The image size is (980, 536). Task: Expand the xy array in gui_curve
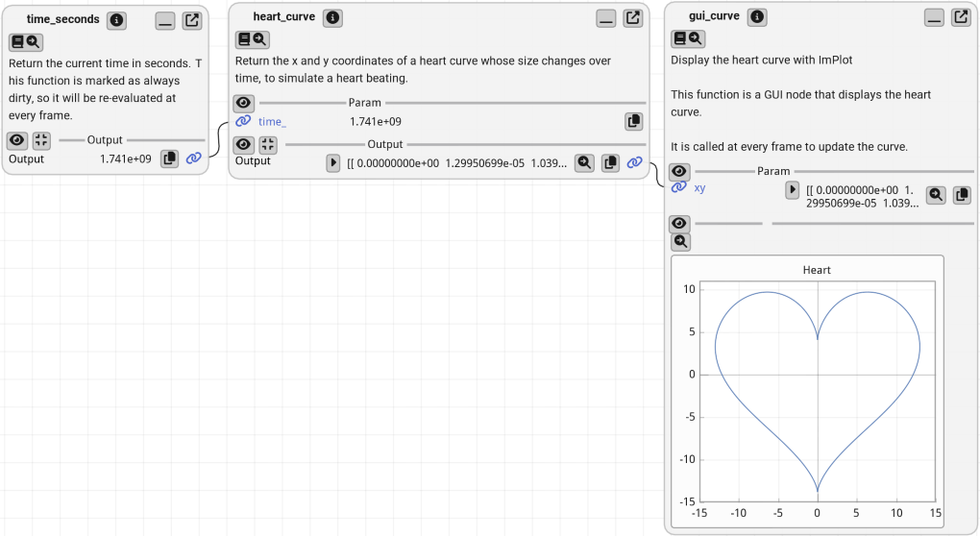[793, 189]
